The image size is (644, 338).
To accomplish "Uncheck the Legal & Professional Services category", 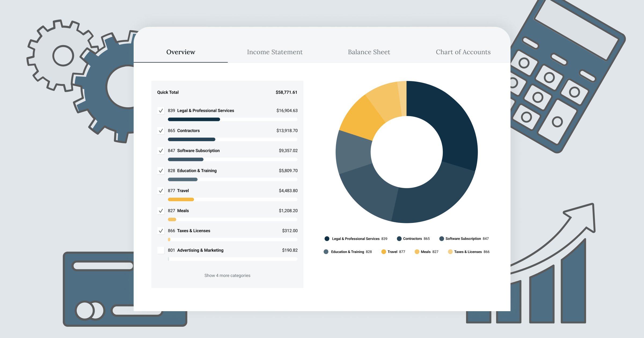I will pos(161,111).
